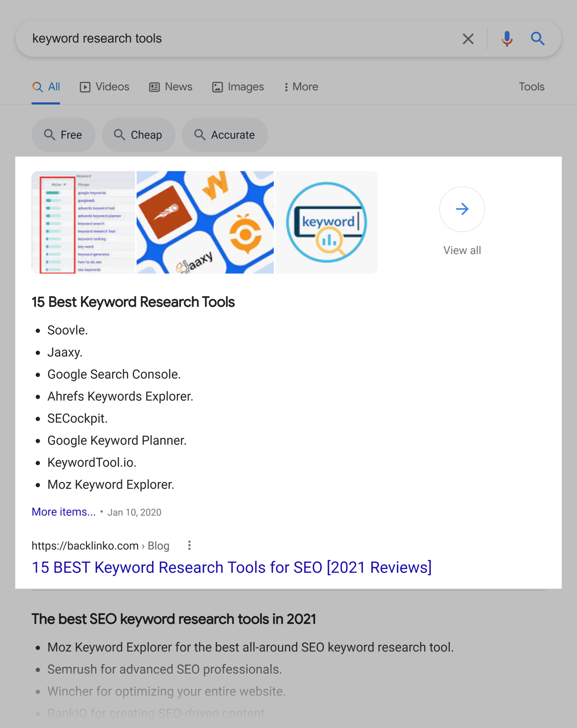Clear the search query using the X icon
The image size is (577, 728).
pyautogui.click(x=468, y=39)
